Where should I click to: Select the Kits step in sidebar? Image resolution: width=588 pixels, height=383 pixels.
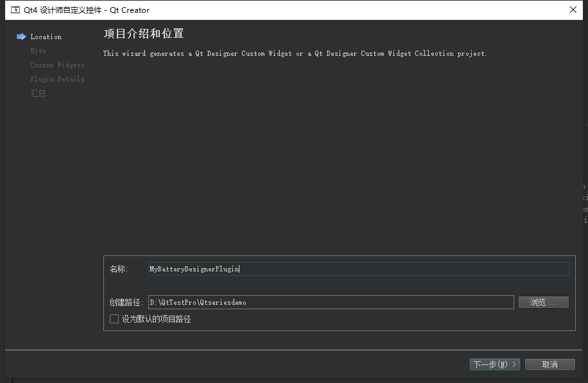click(x=39, y=51)
